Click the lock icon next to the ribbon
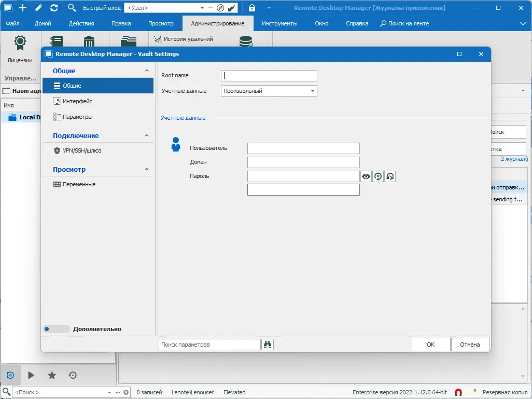 tap(252, 8)
